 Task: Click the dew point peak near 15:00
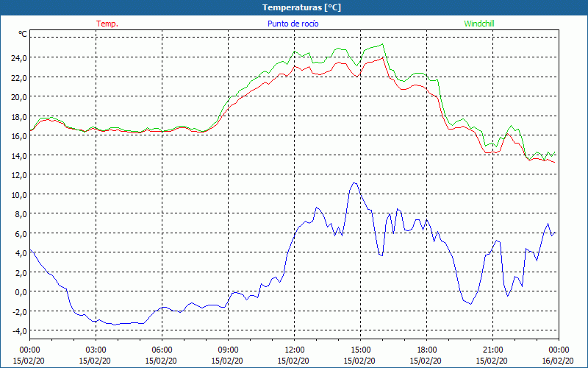tap(354, 183)
